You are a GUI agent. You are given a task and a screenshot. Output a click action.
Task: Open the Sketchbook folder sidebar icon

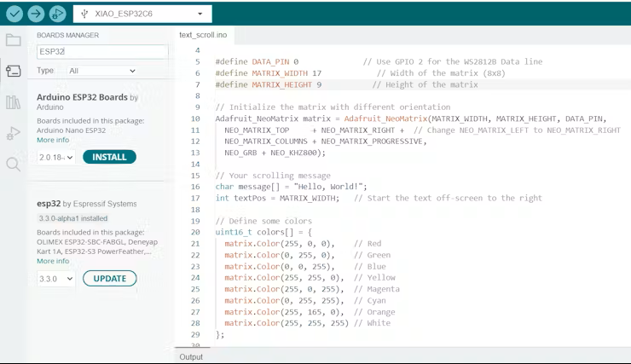(14, 40)
